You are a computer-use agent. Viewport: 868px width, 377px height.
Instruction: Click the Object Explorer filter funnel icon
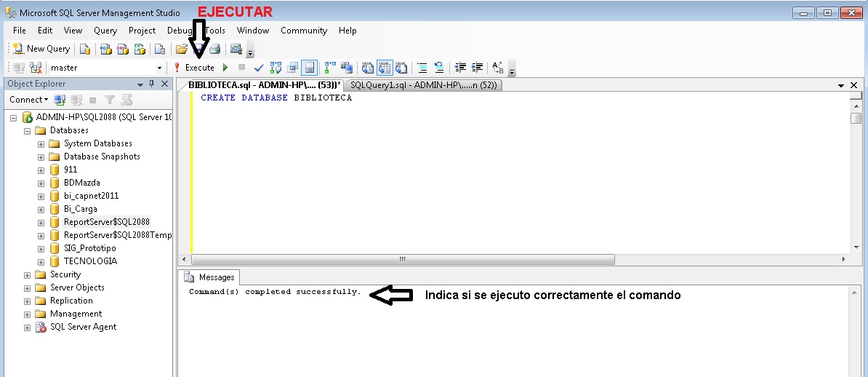(110, 100)
